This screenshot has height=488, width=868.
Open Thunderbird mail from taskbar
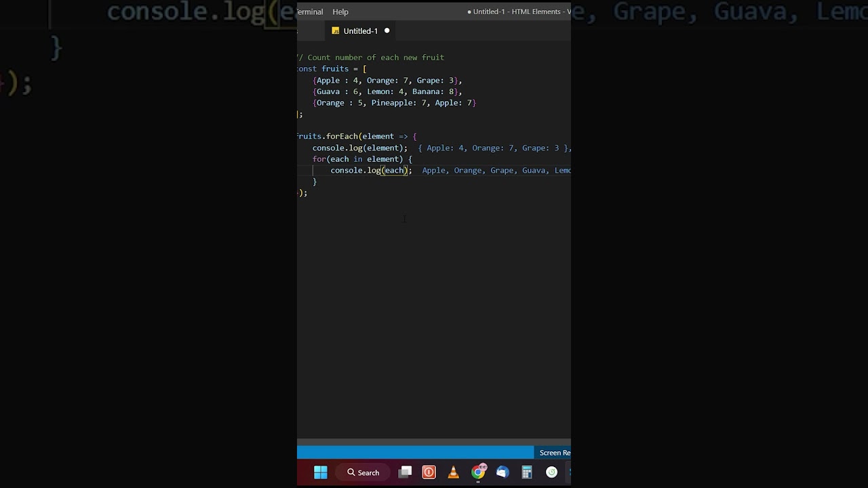coord(502,472)
